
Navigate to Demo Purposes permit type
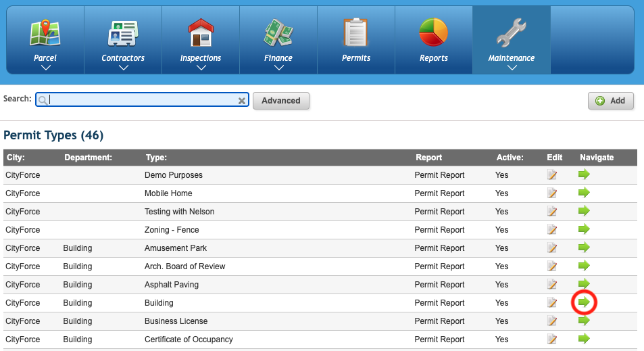coord(584,174)
